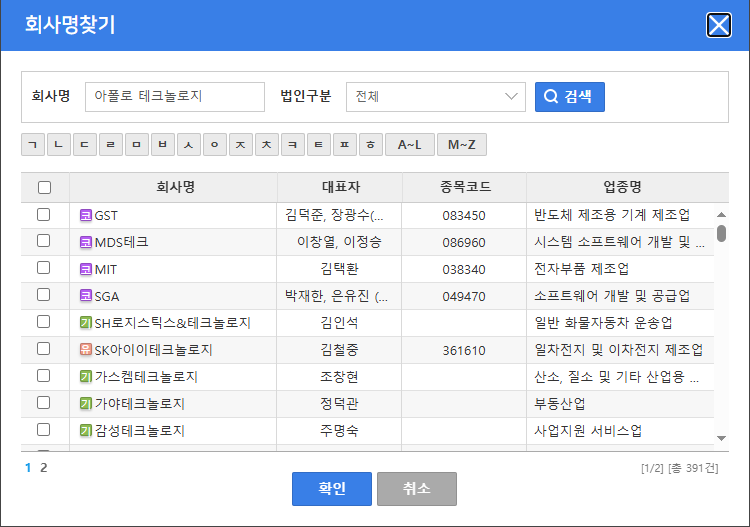The height and width of the screenshot is (527, 750).
Task: Check the box for 가스켐테크놀로지 row
Action: tap(44, 376)
